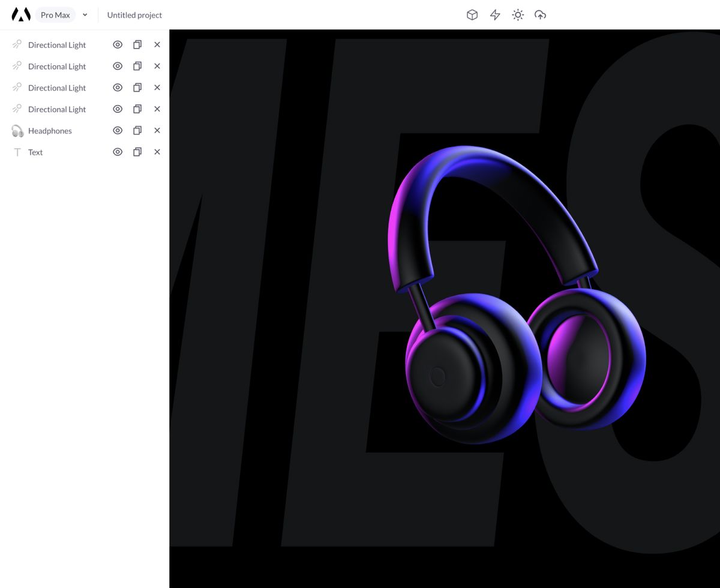Click the Text layer T icon

17,152
